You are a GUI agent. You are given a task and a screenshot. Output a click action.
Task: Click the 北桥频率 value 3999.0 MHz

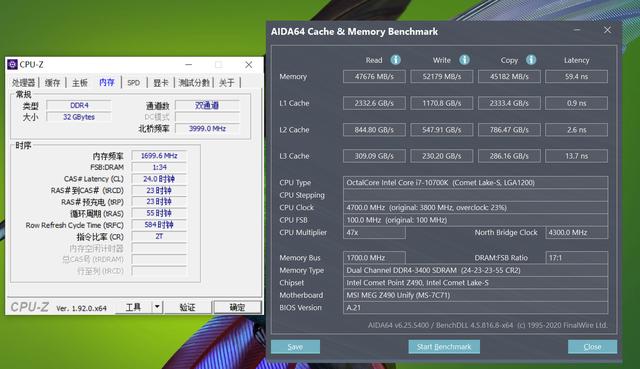pos(207,129)
